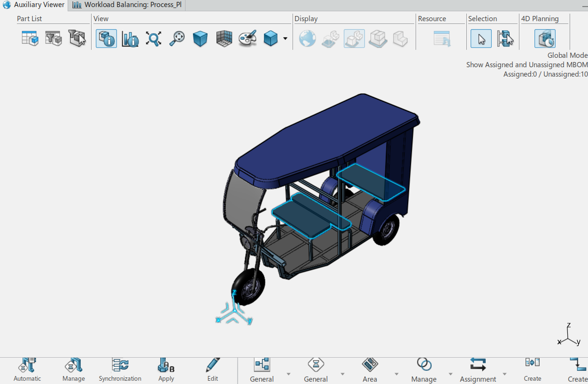Click the Area command
Image resolution: width=588 pixels, height=384 pixels.
[x=370, y=370]
